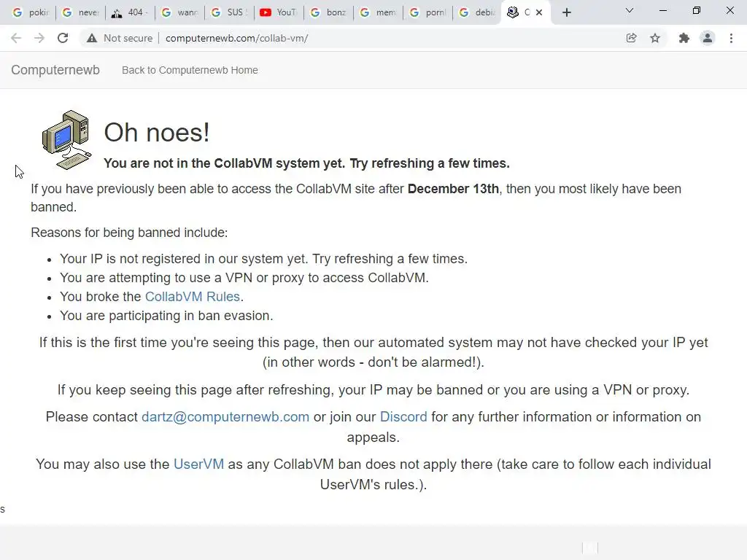Go back to the previous page
This screenshot has width=747, height=560.
coord(16,38)
